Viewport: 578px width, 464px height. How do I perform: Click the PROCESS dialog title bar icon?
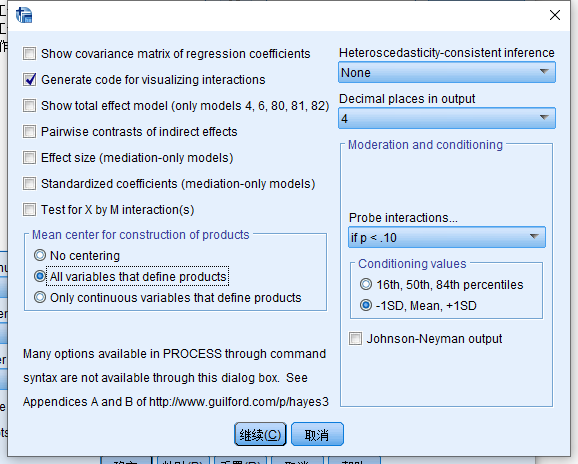(x=24, y=15)
